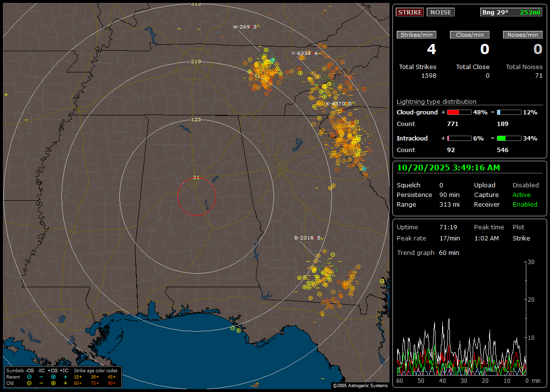550x392 pixels.
Task: Click the date and time display
Action: [449, 168]
